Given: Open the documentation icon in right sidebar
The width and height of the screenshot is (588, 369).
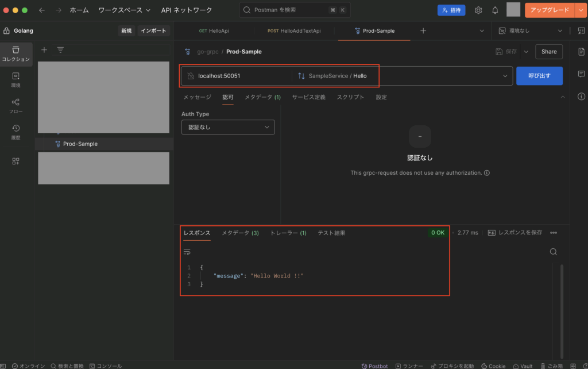Looking at the screenshot, I should pyautogui.click(x=581, y=52).
